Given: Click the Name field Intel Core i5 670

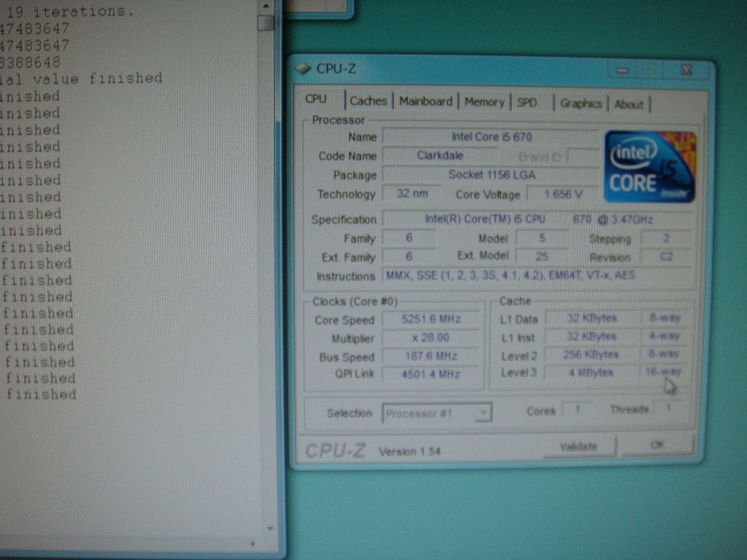Looking at the screenshot, I should (x=491, y=137).
